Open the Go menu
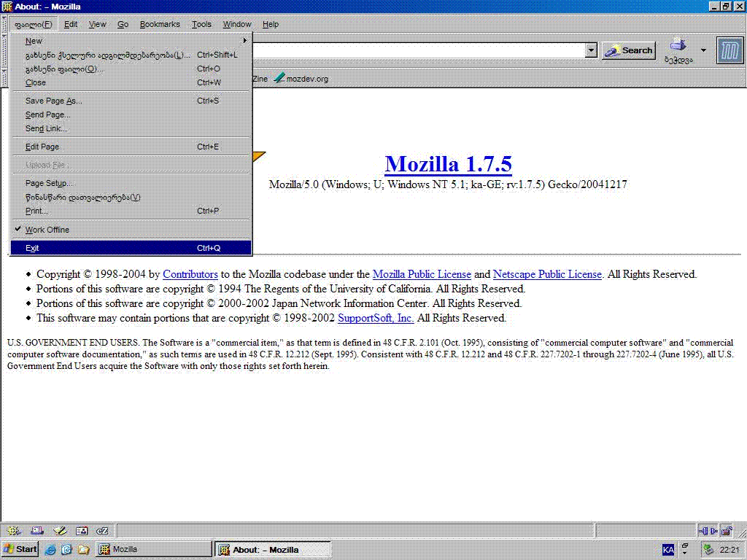Image resolution: width=747 pixels, height=560 pixels. tap(123, 24)
